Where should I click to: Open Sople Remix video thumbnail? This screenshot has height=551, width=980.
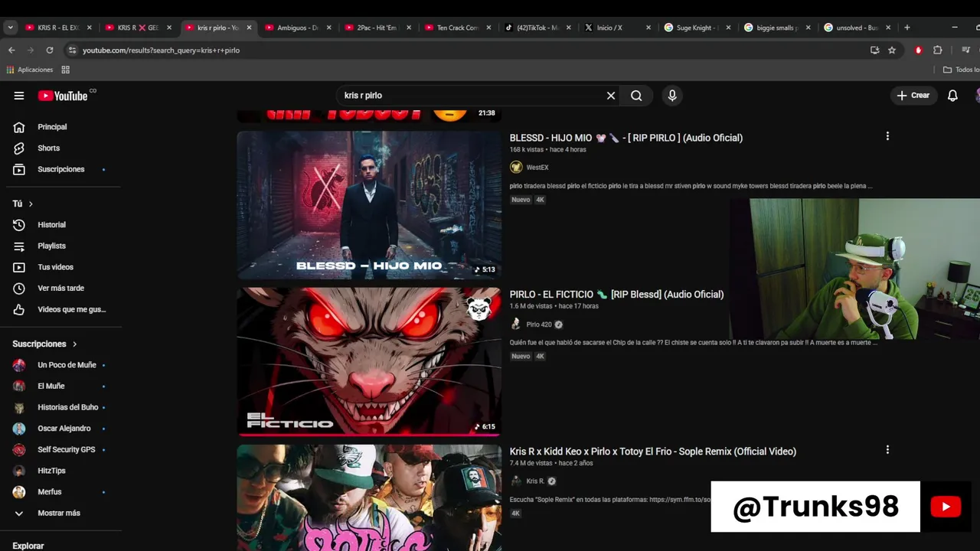pyautogui.click(x=369, y=497)
